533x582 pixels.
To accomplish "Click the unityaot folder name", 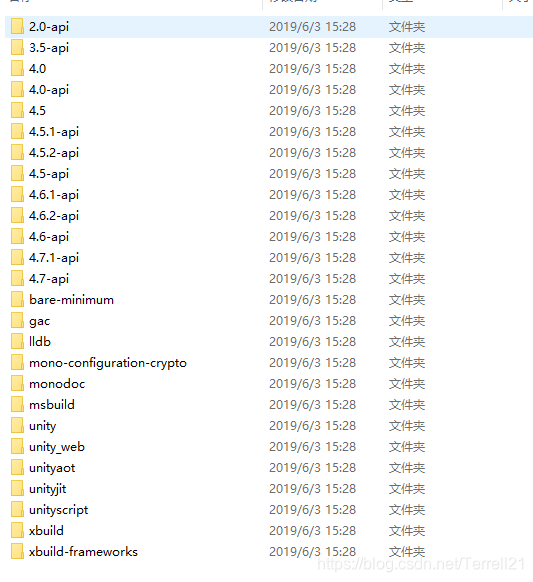I will point(52,468).
